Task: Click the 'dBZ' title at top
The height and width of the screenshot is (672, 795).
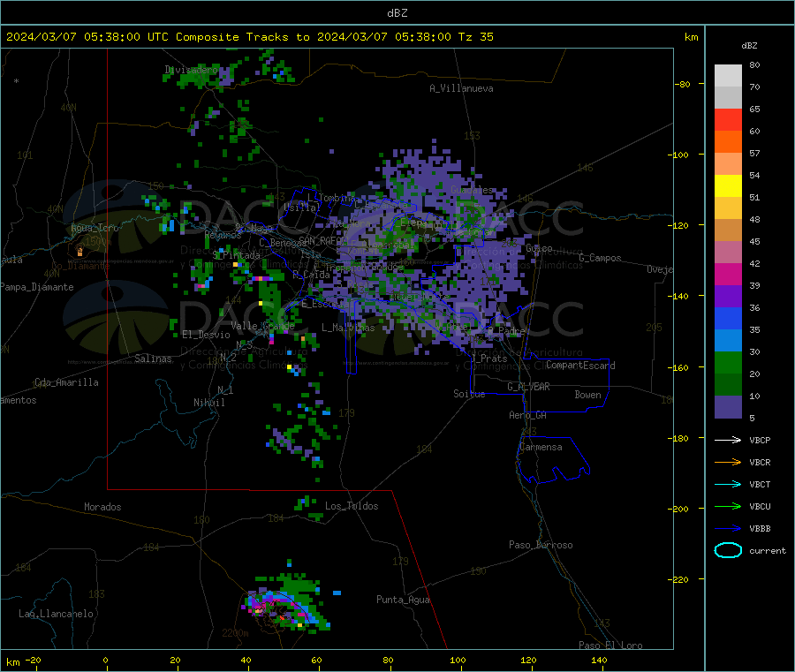Action: pos(397,13)
